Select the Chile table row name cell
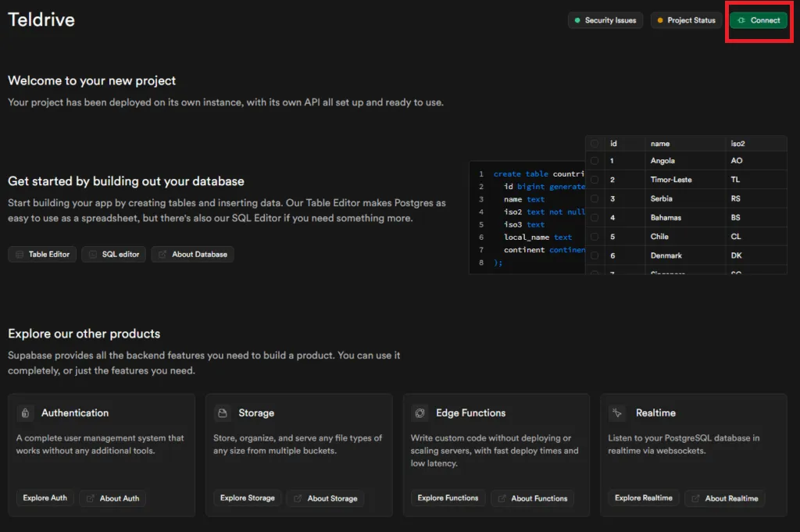 coord(659,237)
